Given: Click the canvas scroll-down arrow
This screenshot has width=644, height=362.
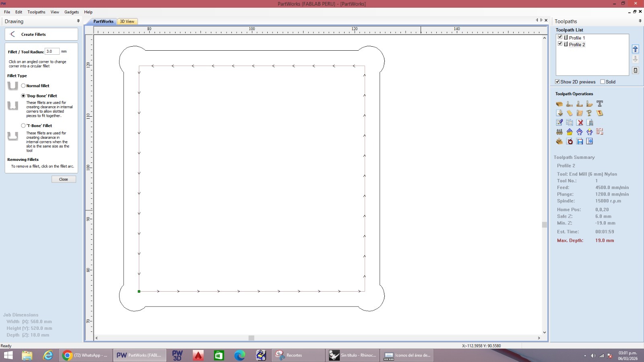Looking at the screenshot, I should (545, 332).
